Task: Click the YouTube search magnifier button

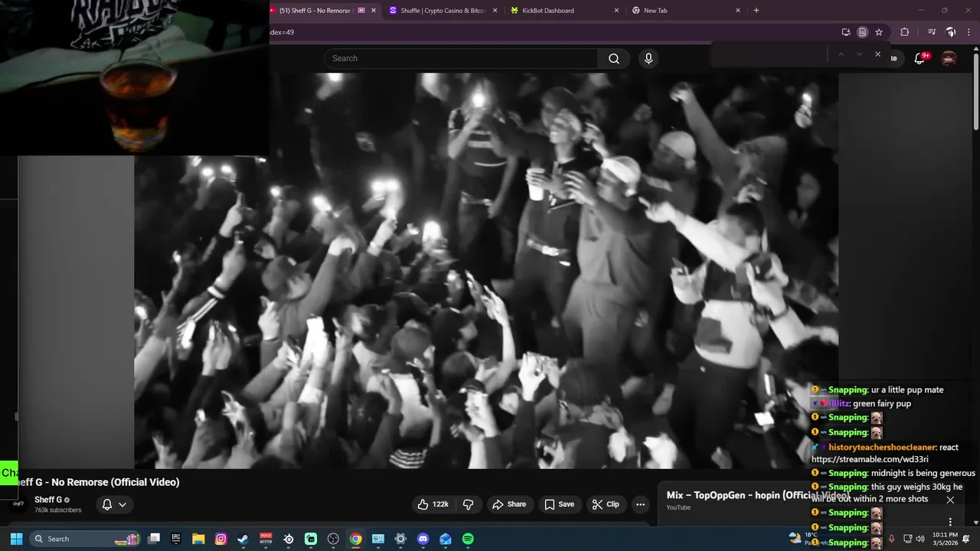Action: point(614,58)
